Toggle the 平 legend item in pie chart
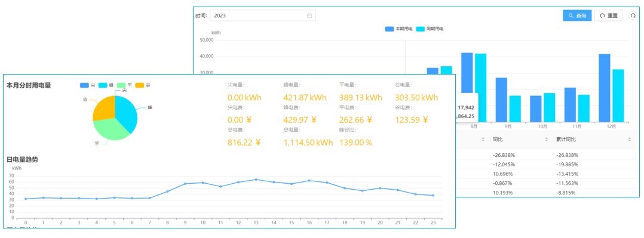Viewport: 644px width, 238px height. coord(124,85)
